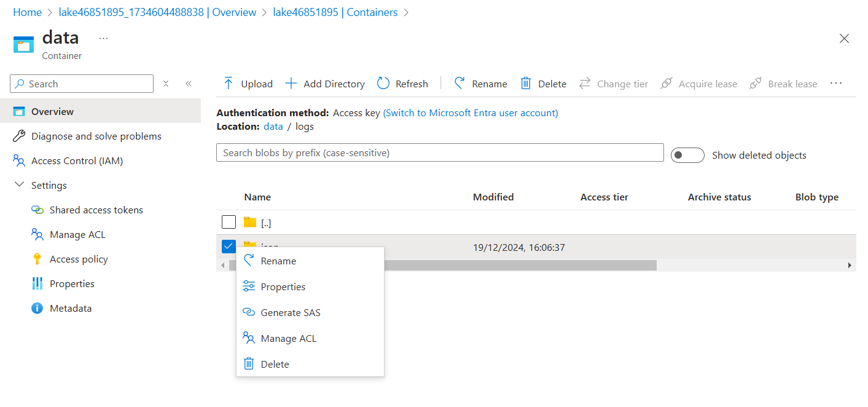Click the toolbar Delete trash icon
Image resolution: width=868 pixels, height=407 pixels.
tap(526, 84)
